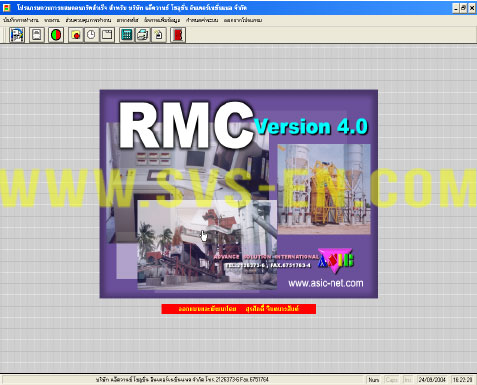
Task: Click the blank window icon in toolbar
Action: tap(107, 35)
